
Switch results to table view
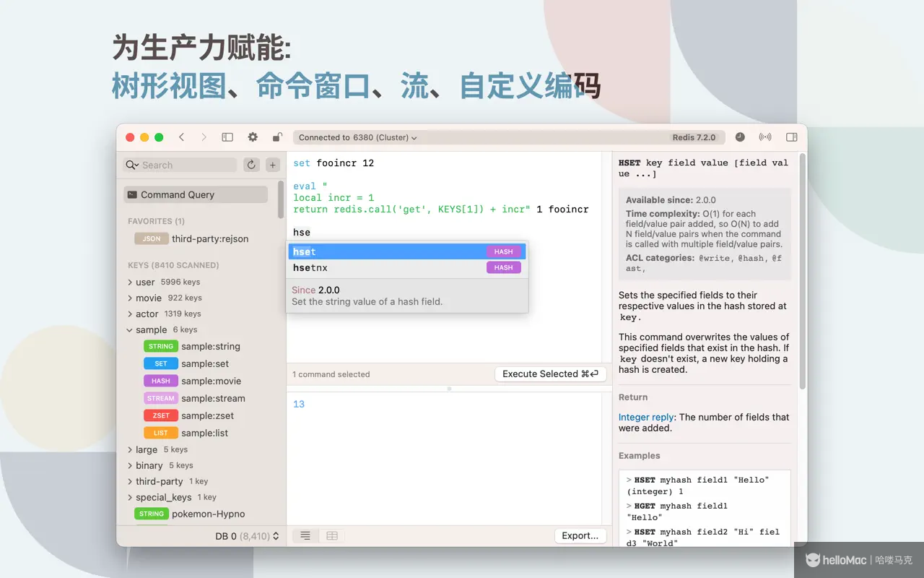tap(332, 535)
